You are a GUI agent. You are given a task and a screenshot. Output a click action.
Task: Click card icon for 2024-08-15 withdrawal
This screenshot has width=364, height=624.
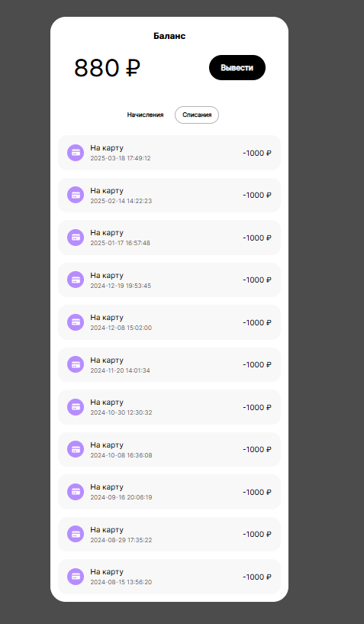tap(76, 577)
